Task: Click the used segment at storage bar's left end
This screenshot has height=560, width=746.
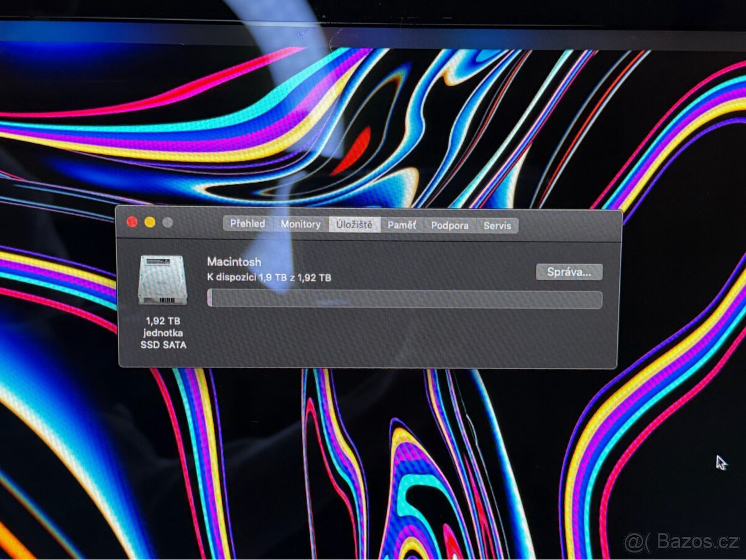Action: click(x=210, y=299)
